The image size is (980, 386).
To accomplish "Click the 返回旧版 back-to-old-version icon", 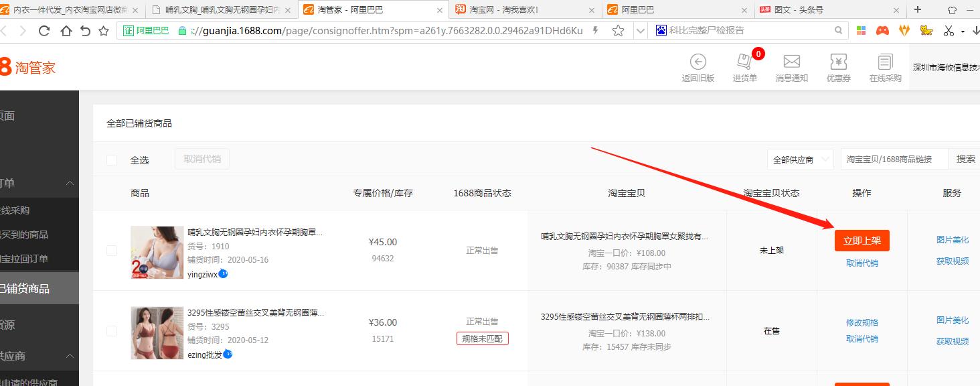I will click(698, 67).
